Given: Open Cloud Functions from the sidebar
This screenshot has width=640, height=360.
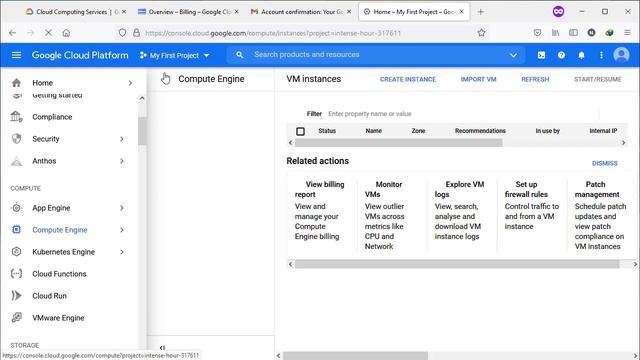Looking at the screenshot, I should (59, 274).
